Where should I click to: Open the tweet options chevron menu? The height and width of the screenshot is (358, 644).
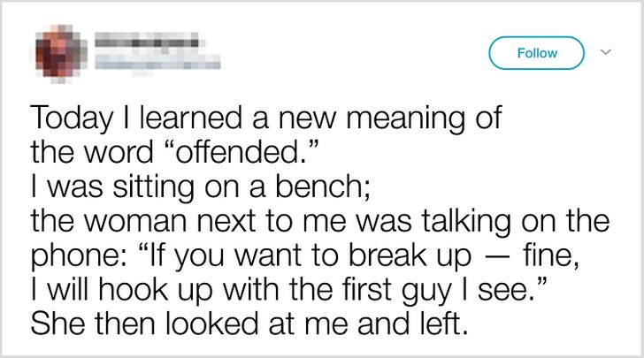tap(605, 52)
